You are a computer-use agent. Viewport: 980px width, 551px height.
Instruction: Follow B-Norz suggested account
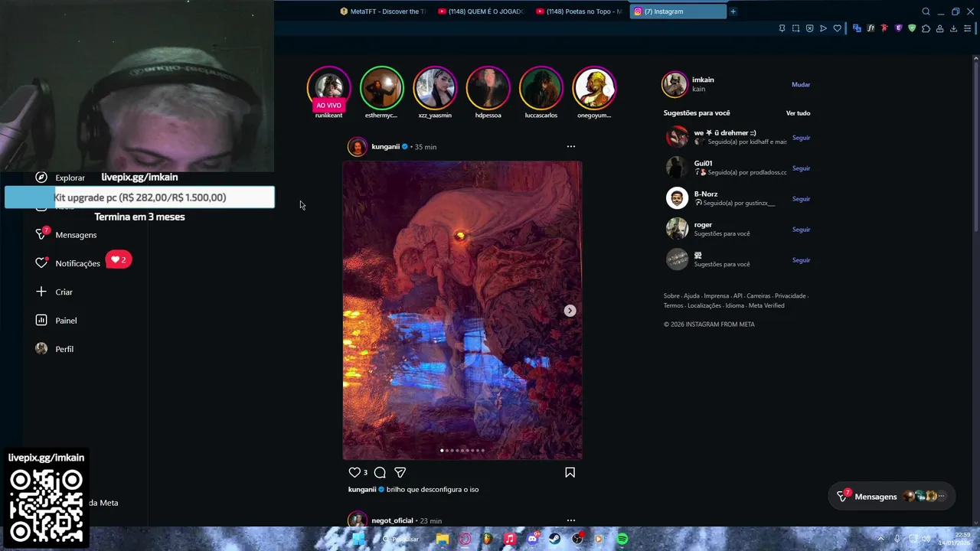(x=801, y=199)
